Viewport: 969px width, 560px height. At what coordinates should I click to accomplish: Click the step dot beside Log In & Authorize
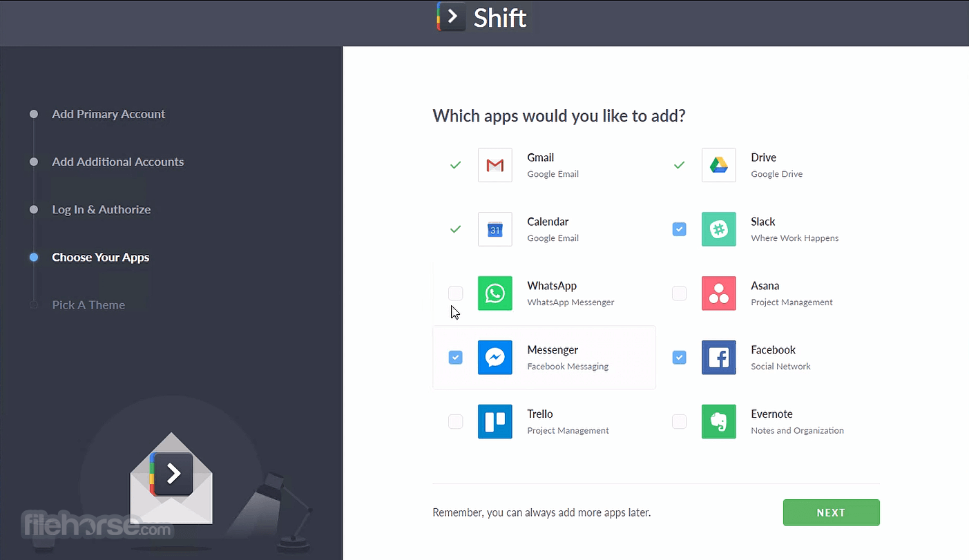click(x=34, y=210)
